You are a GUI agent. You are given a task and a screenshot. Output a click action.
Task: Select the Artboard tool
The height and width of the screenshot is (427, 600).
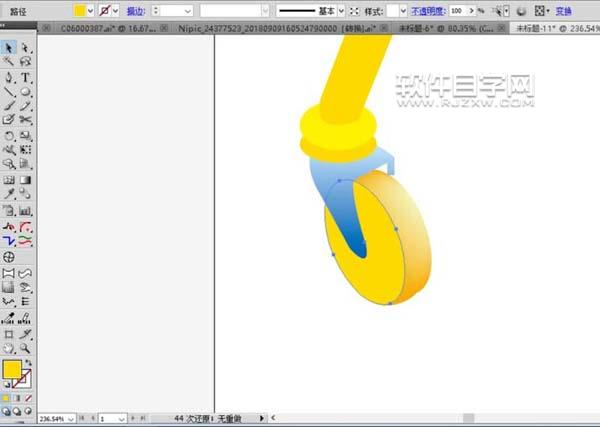[x=9, y=334]
